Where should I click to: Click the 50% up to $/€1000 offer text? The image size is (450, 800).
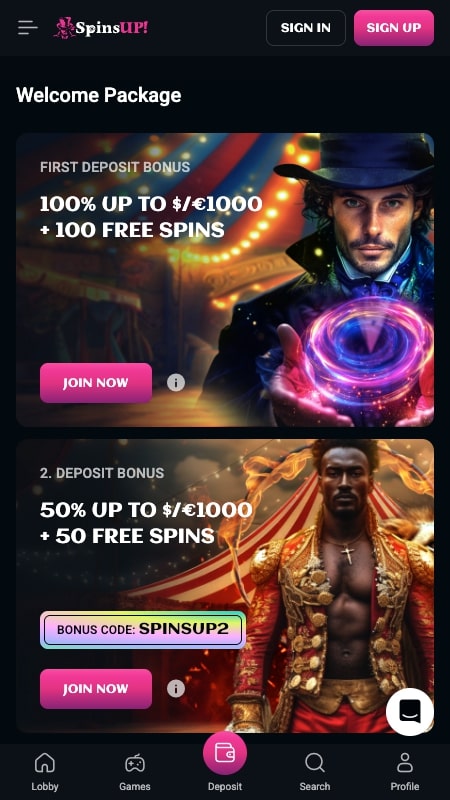coord(146,510)
